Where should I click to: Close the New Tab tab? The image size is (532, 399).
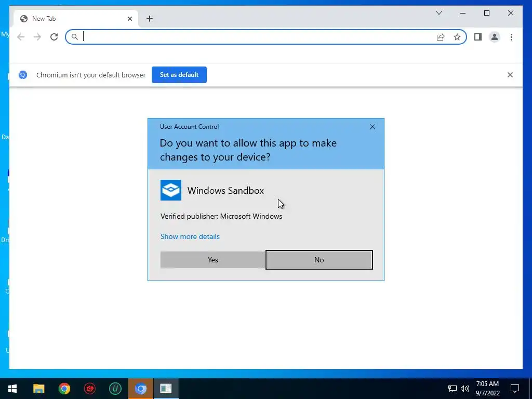point(129,19)
